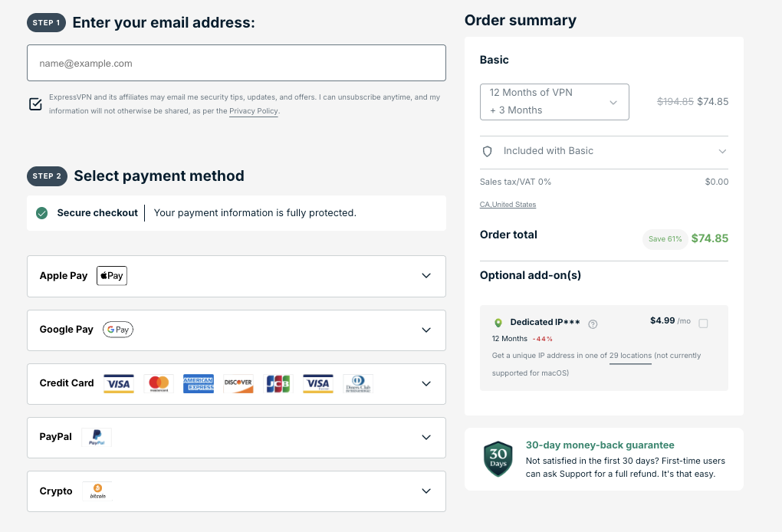Expand the Credit Card payment option

tap(426, 383)
